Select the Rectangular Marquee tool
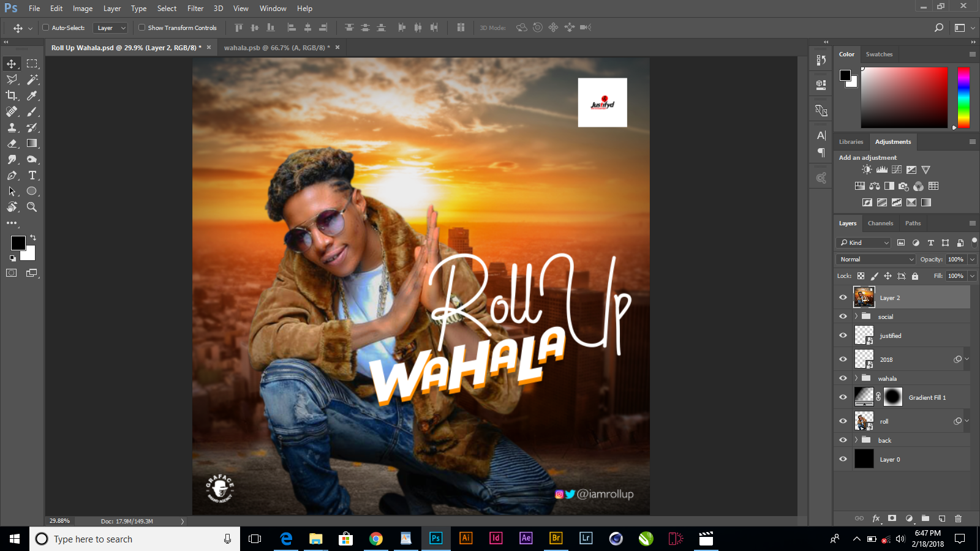The width and height of the screenshot is (980, 551). pyautogui.click(x=32, y=64)
